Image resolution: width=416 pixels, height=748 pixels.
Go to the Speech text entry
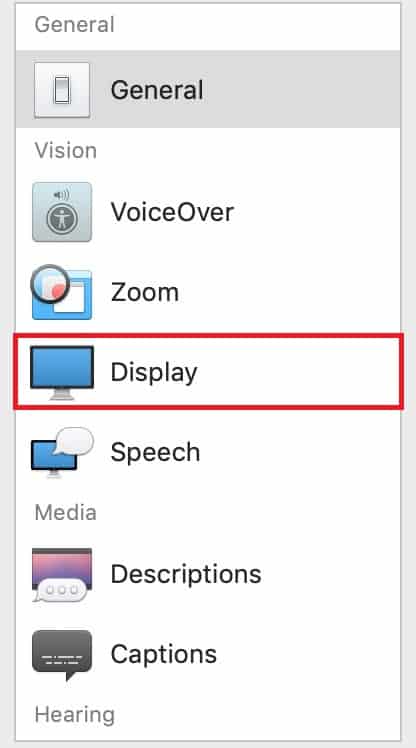[156, 452]
